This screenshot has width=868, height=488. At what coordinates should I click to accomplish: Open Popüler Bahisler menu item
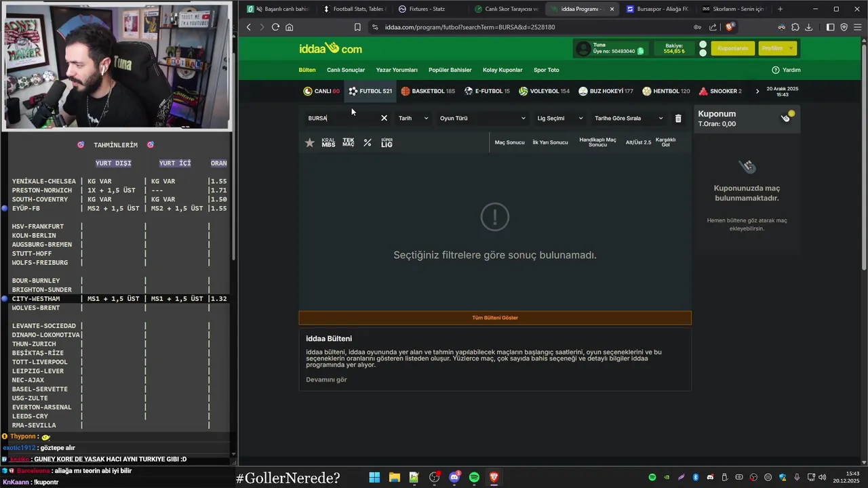click(450, 70)
